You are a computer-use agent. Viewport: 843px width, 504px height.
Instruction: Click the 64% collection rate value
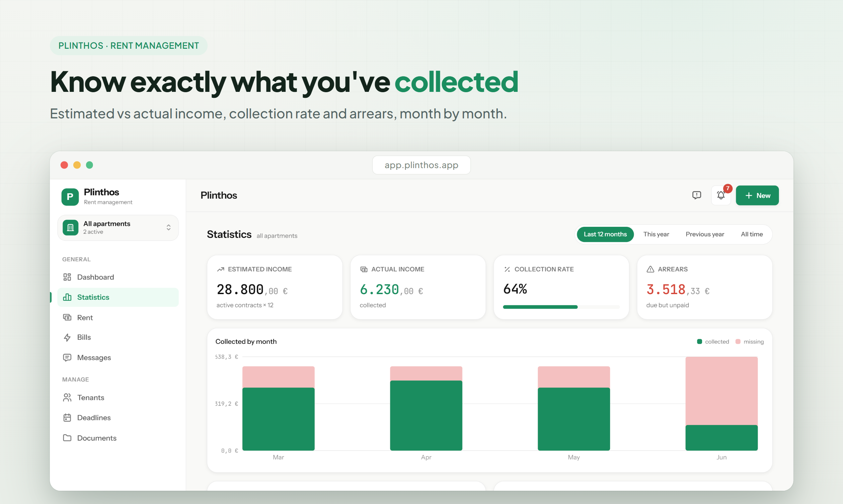(515, 289)
